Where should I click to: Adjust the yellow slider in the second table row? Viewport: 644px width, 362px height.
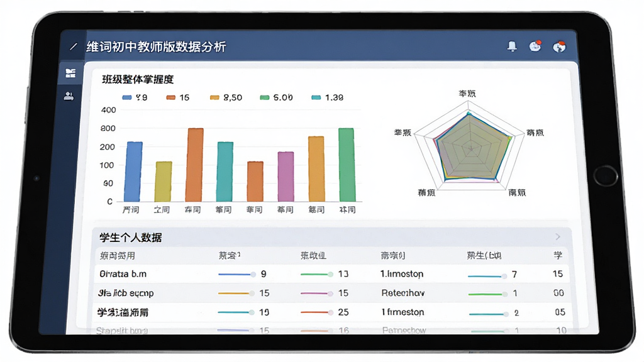point(236,293)
